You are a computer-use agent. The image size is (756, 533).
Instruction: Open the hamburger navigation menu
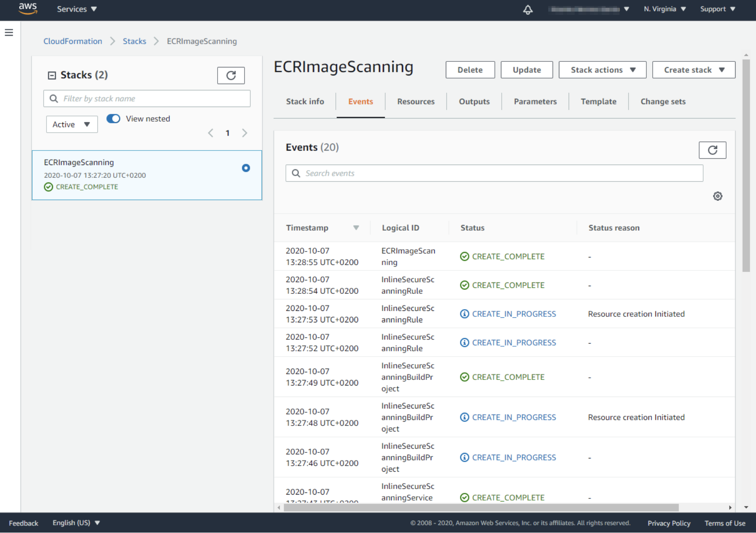coord(9,32)
